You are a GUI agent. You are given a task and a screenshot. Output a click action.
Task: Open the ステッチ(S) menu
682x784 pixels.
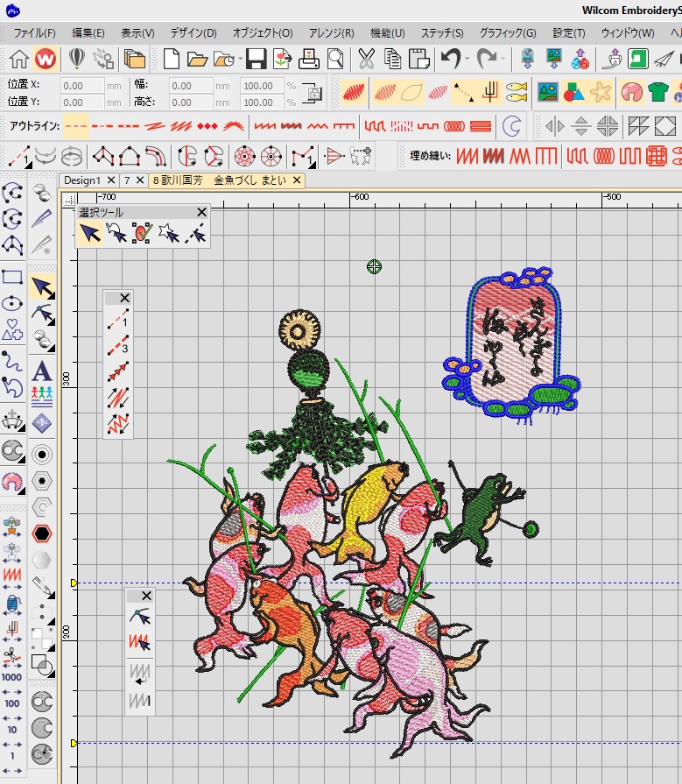point(441,33)
